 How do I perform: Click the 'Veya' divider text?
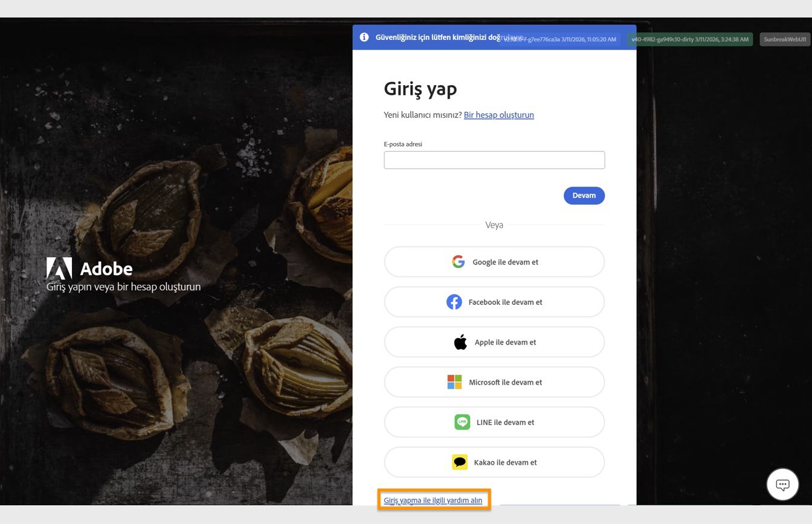coord(494,225)
